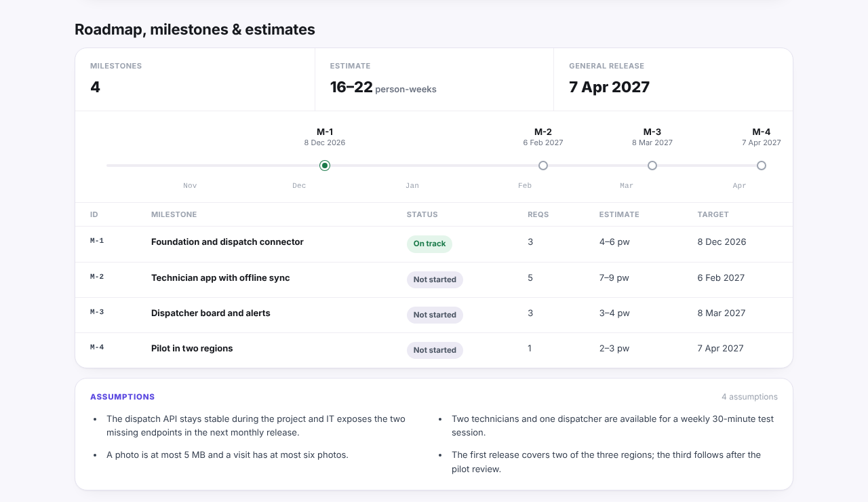Click the requirements count '5' for Technician app
This screenshot has height=502, width=868.
coord(530,278)
